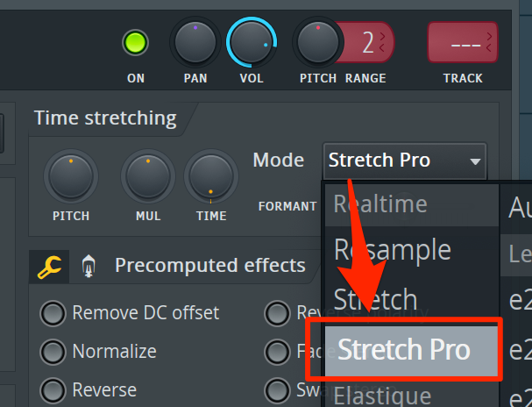Viewport: 532px width, 407px height.
Task: Click the Time stretching PITCH knob
Action: (71, 176)
